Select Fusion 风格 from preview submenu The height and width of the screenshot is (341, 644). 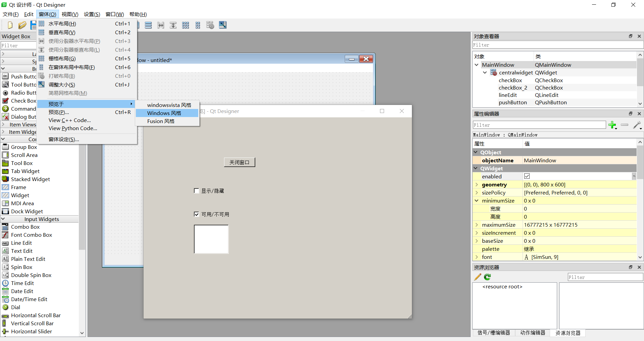click(161, 121)
